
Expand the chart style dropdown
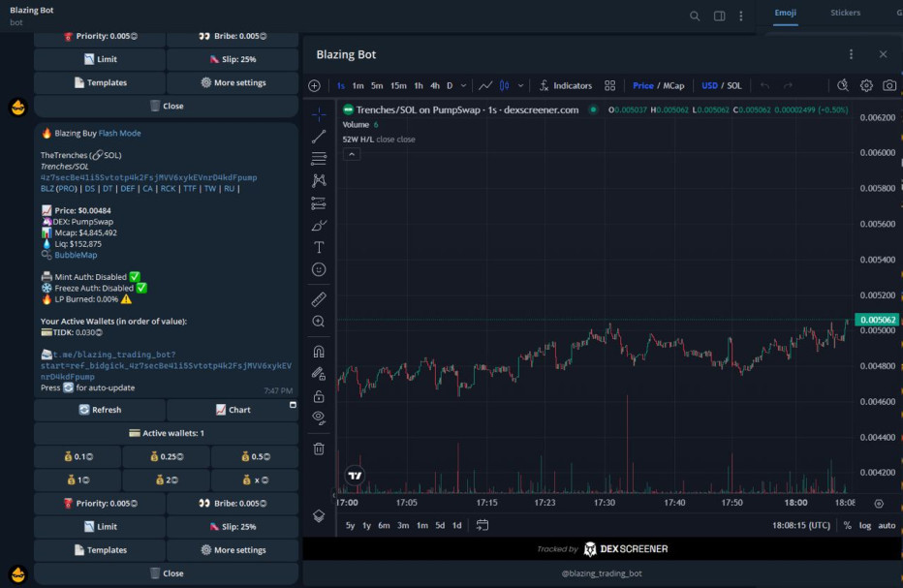pyautogui.click(x=520, y=86)
